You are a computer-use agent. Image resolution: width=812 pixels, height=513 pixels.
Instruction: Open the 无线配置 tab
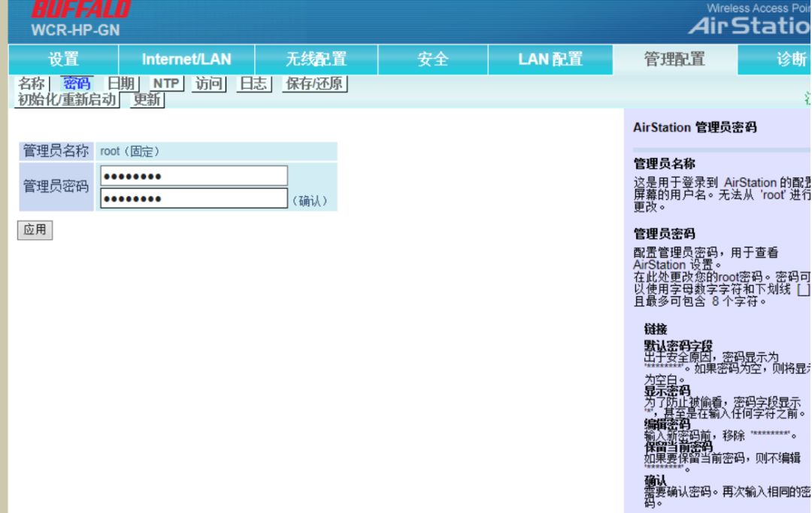pyautogui.click(x=309, y=58)
